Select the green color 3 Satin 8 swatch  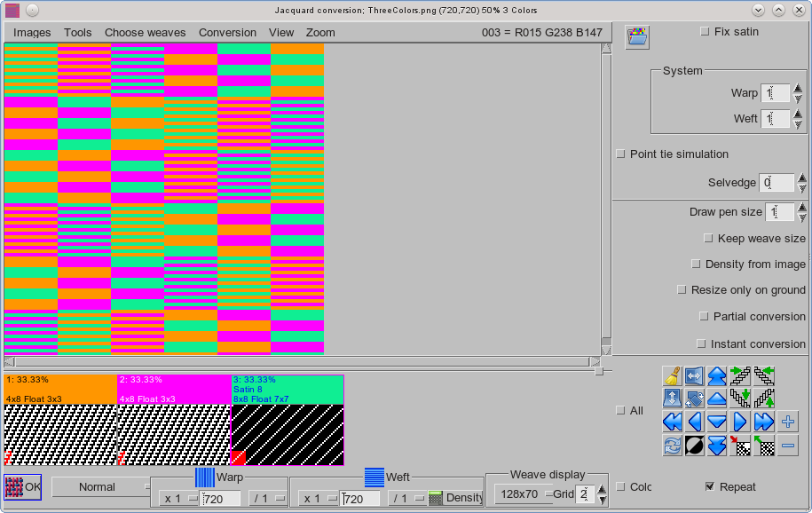tap(288, 389)
